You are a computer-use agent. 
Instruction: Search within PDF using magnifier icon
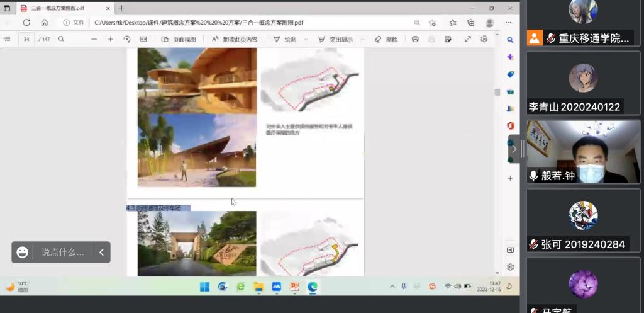click(x=61, y=39)
